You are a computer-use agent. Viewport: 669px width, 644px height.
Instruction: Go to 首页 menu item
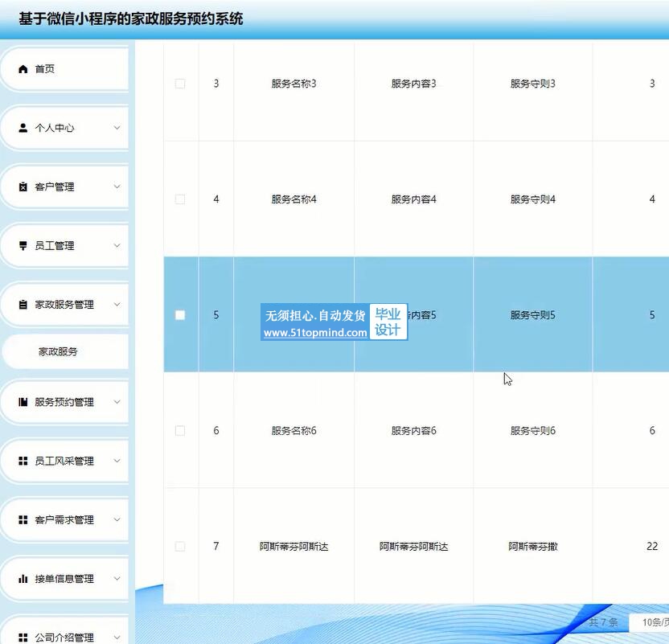tap(65, 69)
